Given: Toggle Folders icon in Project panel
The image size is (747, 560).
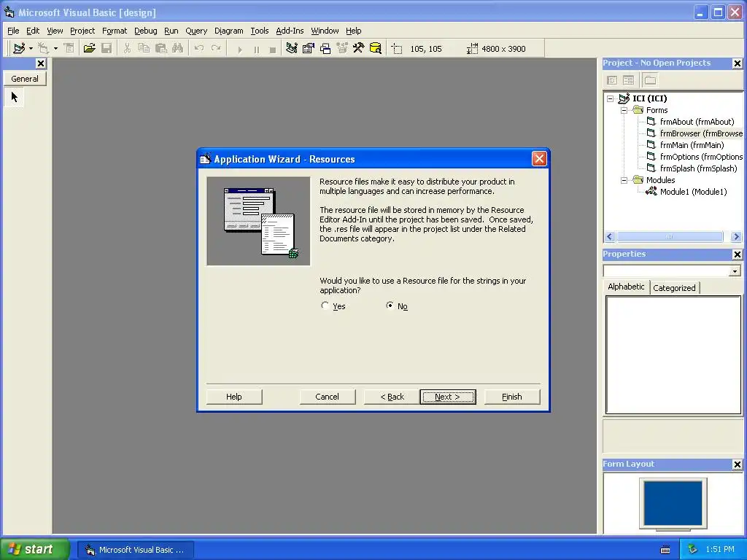Looking at the screenshot, I should [x=650, y=80].
